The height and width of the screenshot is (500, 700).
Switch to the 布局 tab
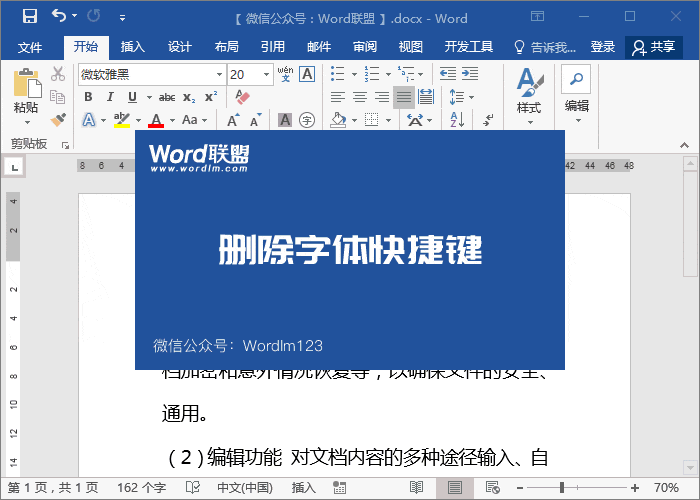226,47
